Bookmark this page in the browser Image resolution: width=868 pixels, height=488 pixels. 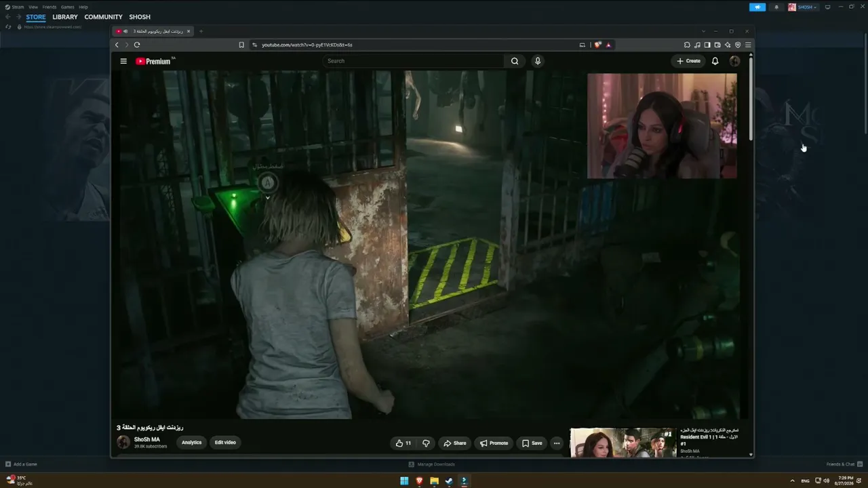click(241, 45)
